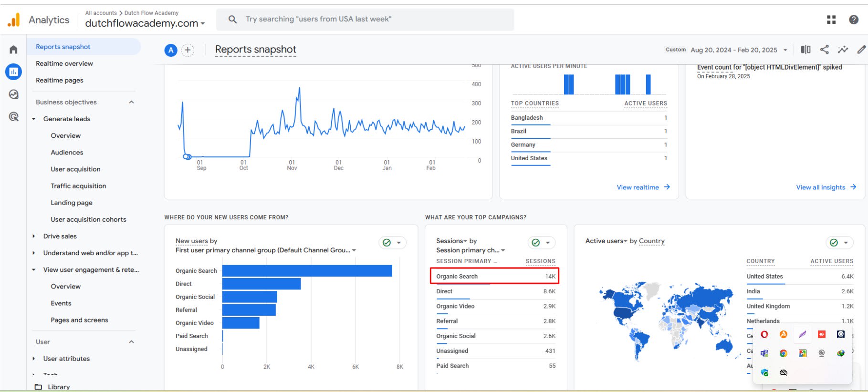Open Google Chrome tray icon

pos(784,353)
